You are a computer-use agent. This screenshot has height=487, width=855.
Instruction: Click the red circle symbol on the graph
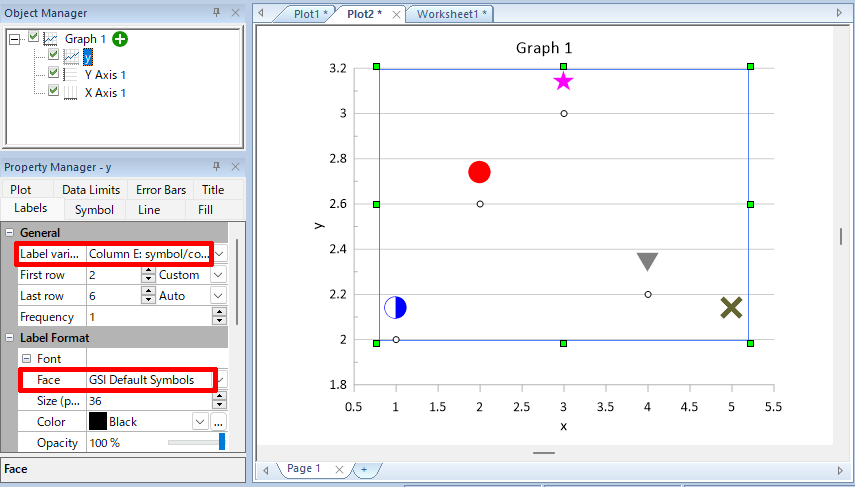tap(480, 172)
